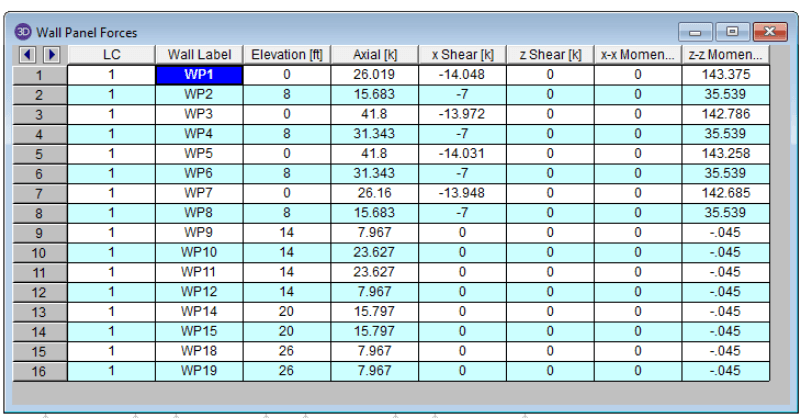Select row 1 header
This screenshot has width=800, height=418.
40,74
